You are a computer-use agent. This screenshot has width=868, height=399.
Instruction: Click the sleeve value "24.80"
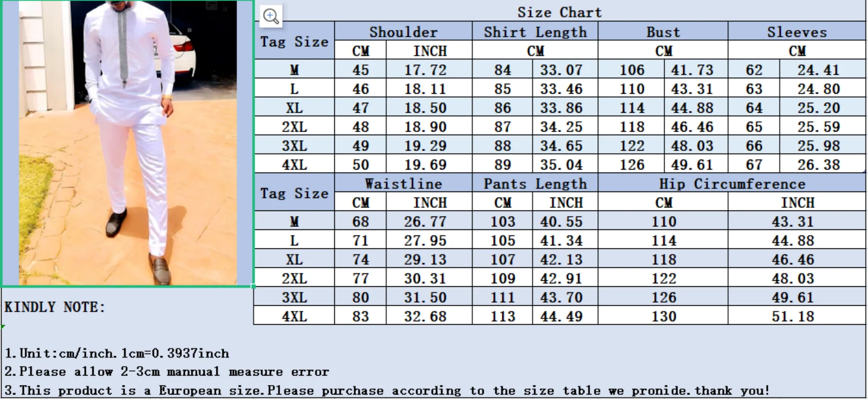pyautogui.click(x=818, y=89)
